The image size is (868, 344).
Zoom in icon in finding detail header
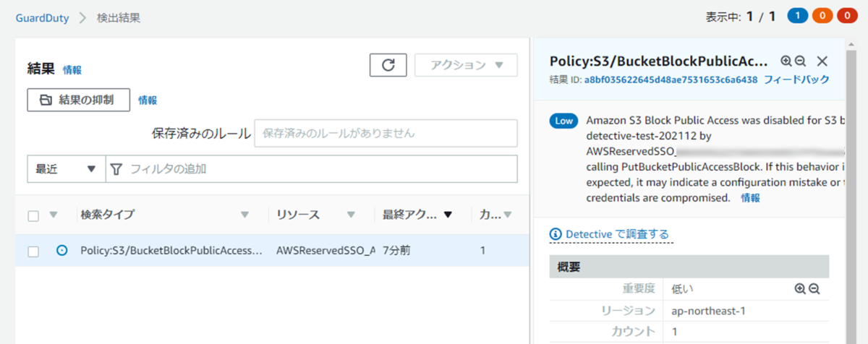pos(786,61)
